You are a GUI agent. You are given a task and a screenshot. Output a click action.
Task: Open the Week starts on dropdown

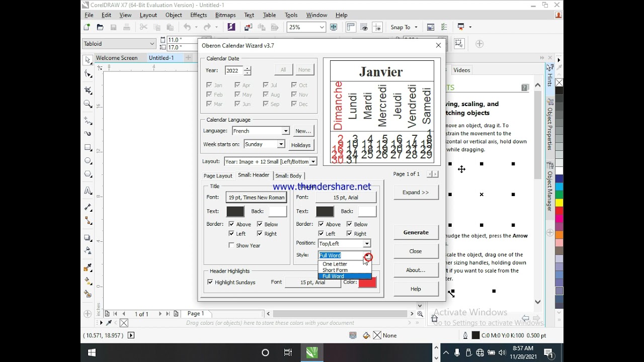pyautogui.click(x=265, y=144)
